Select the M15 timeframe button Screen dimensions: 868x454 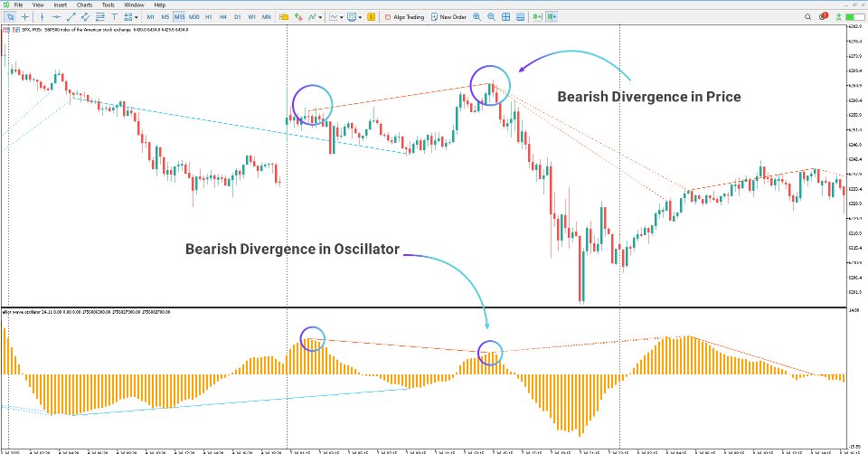click(179, 17)
